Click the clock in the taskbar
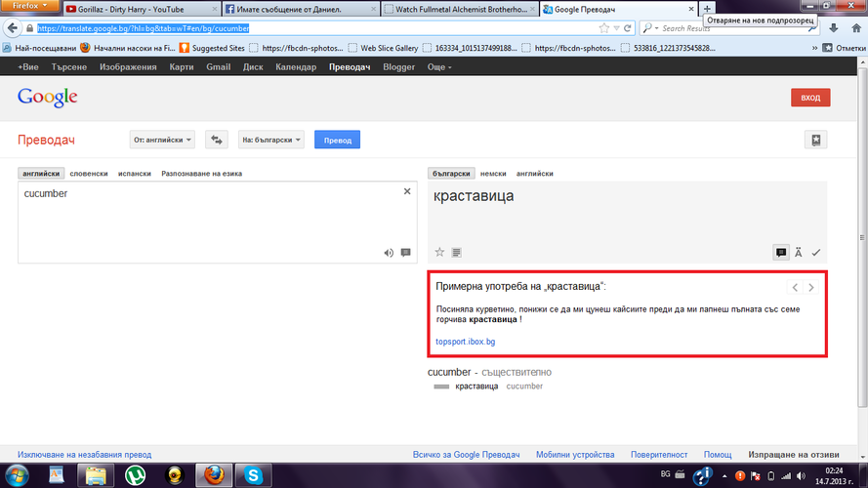The height and width of the screenshot is (488, 868). tap(834, 476)
